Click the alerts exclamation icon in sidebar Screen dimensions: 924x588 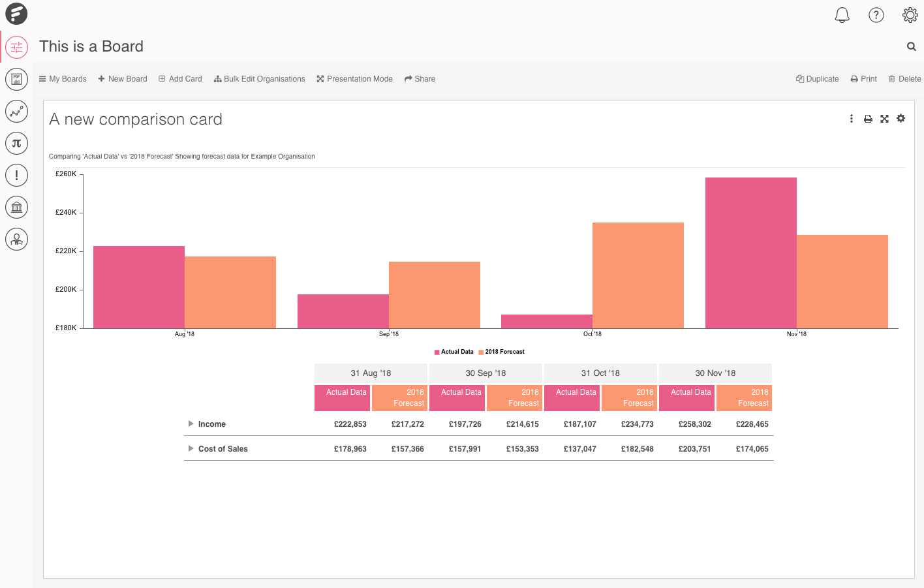(16, 175)
